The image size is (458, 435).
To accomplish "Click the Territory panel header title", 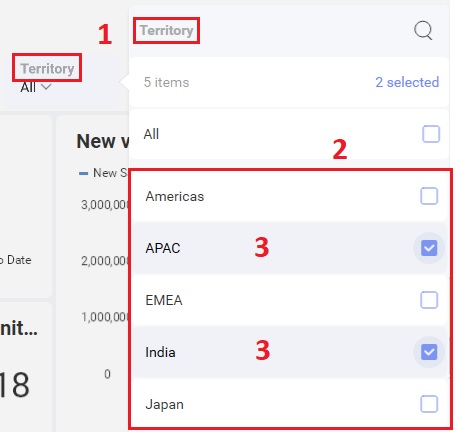I will [166, 30].
